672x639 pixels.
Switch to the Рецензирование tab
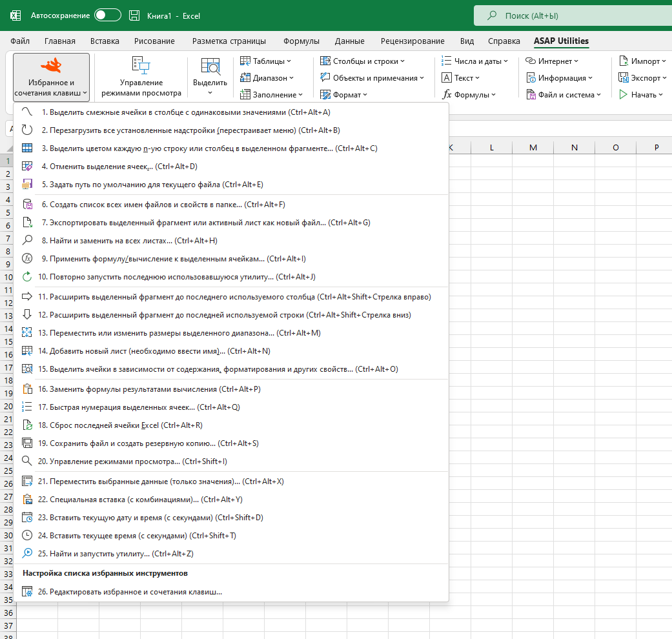coord(412,41)
